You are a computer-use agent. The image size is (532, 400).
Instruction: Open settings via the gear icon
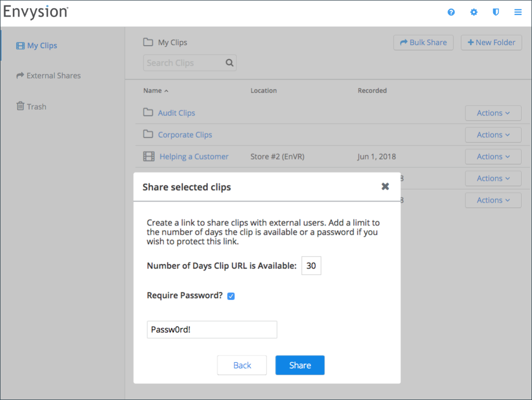474,12
